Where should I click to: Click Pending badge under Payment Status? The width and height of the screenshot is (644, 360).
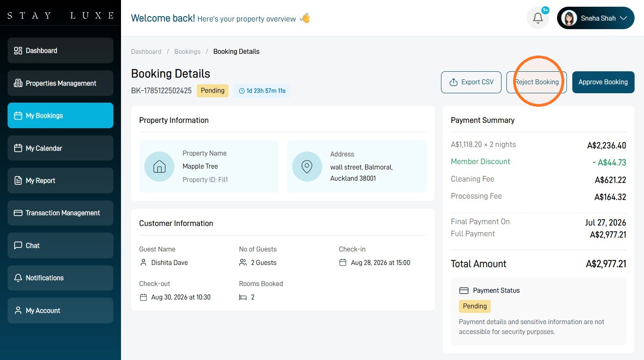click(x=475, y=306)
